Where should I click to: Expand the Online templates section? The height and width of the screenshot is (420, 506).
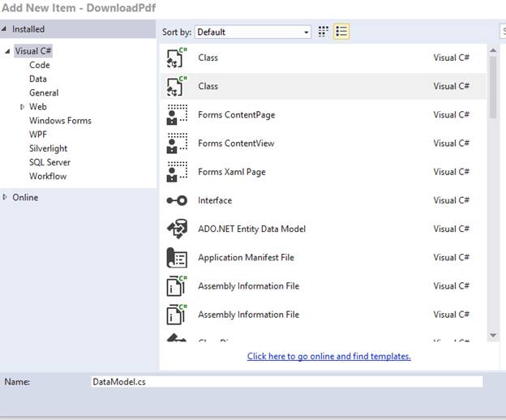pos(6,197)
